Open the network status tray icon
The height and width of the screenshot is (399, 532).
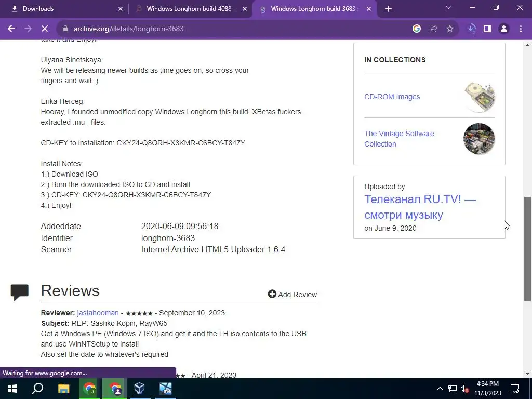pos(453,389)
